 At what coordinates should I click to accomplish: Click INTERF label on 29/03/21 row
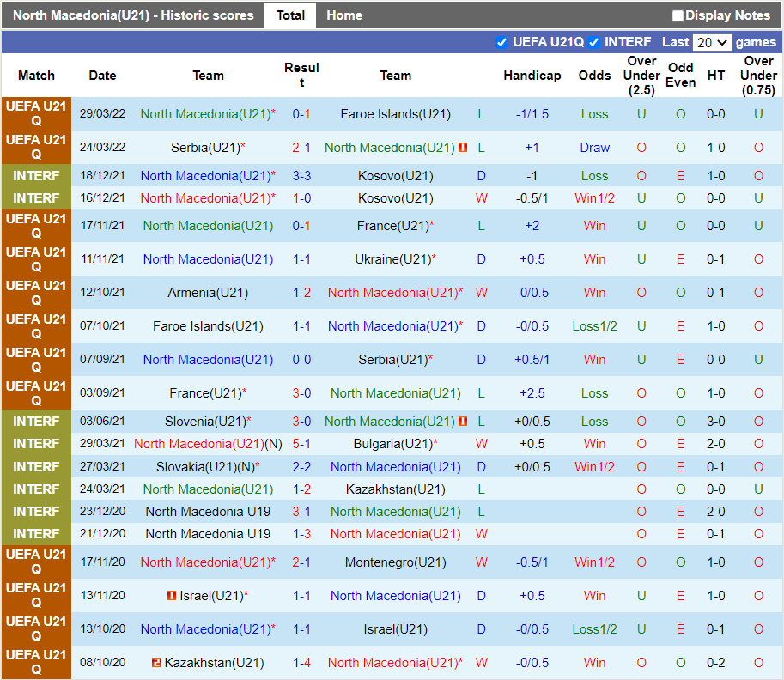tap(36, 444)
